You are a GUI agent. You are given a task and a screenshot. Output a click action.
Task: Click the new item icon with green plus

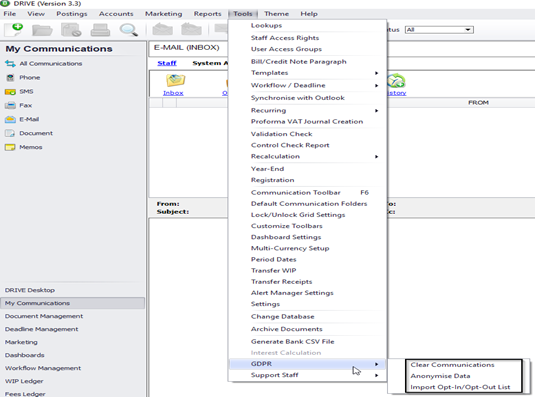pyautogui.click(x=13, y=30)
